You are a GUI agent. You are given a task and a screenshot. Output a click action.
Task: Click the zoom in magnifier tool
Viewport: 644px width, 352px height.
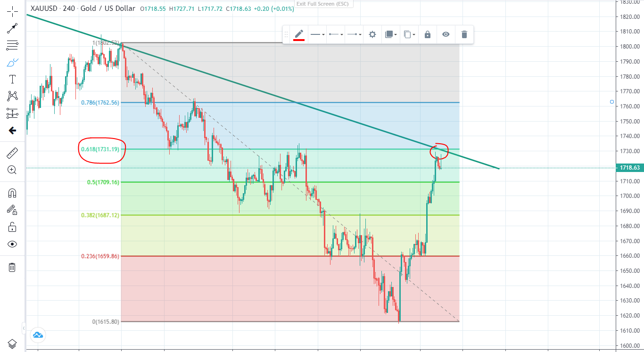pyautogui.click(x=12, y=170)
